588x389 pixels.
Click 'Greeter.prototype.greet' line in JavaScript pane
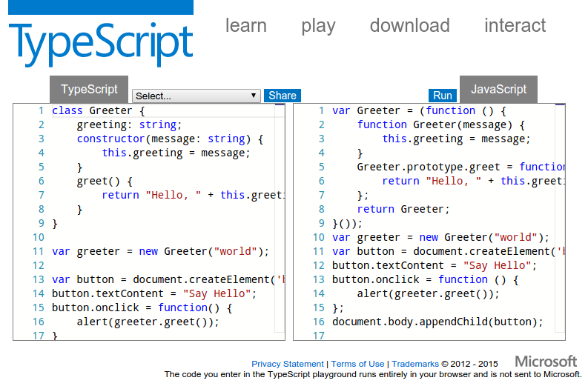click(461, 167)
